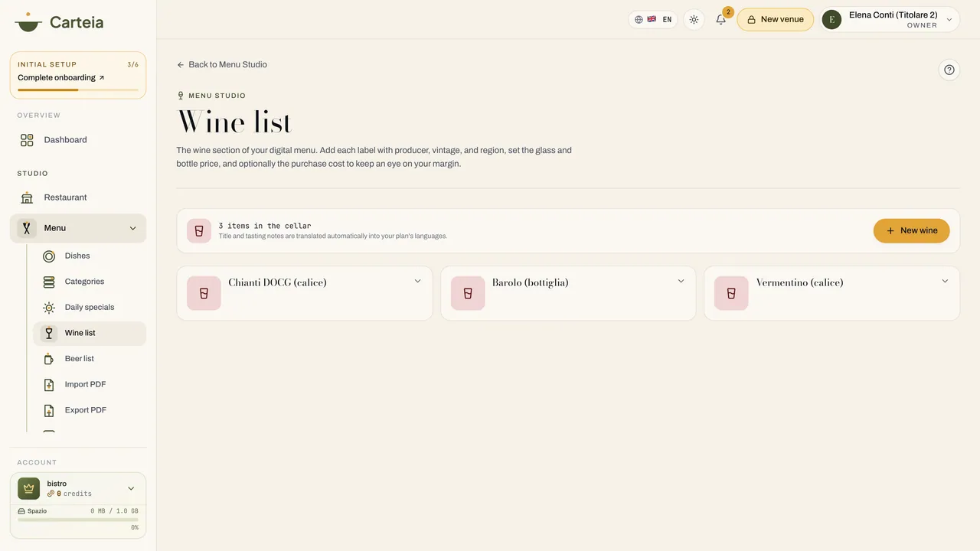The image size is (980, 551).
Task: Click the Vermentino wine glass thumbnail
Action: [731, 293]
